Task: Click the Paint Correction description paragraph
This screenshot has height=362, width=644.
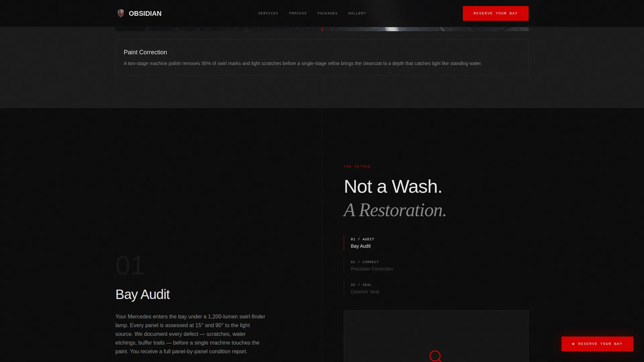Action: [x=303, y=63]
